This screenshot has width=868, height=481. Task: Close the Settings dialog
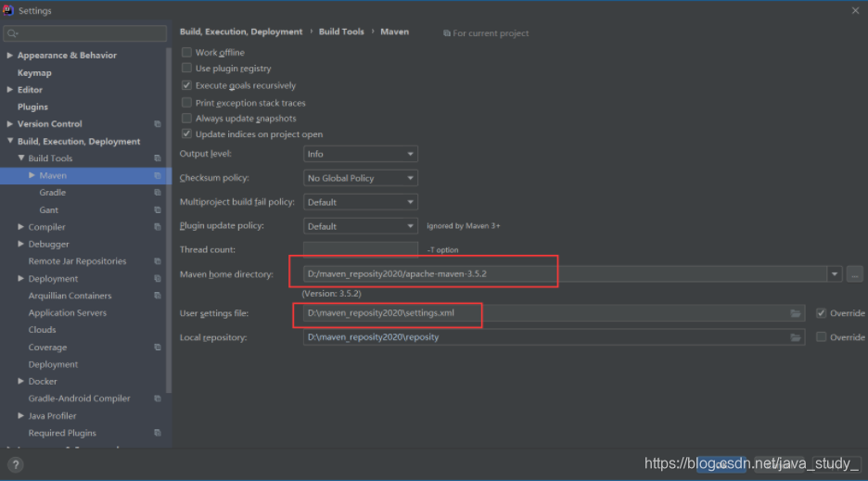pyautogui.click(x=855, y=10)
